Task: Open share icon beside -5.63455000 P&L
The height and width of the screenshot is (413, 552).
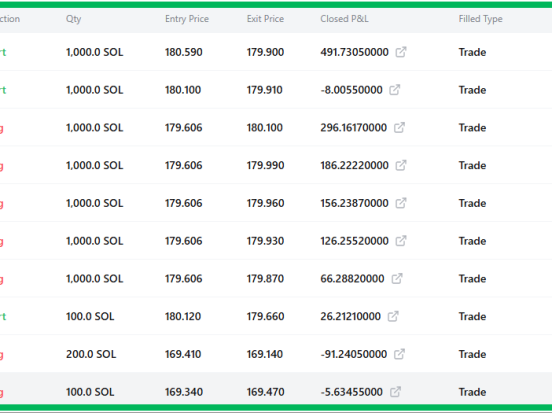Action: [395, 392]
